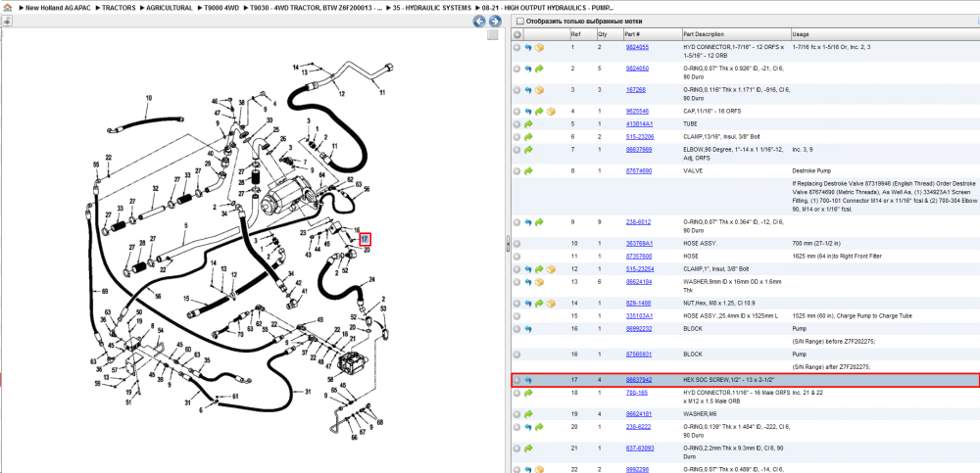This screenshot has width=980, height=473.
Task: Click the blue arrow in the 238-6012 row
Action: [x=528, y=222]
